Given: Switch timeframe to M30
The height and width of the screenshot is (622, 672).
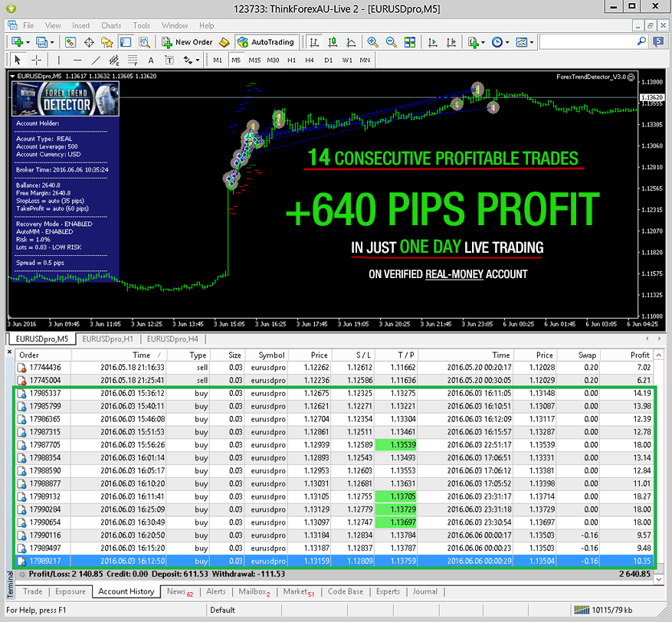Looking at the screenshot, I should click(273, 60).
